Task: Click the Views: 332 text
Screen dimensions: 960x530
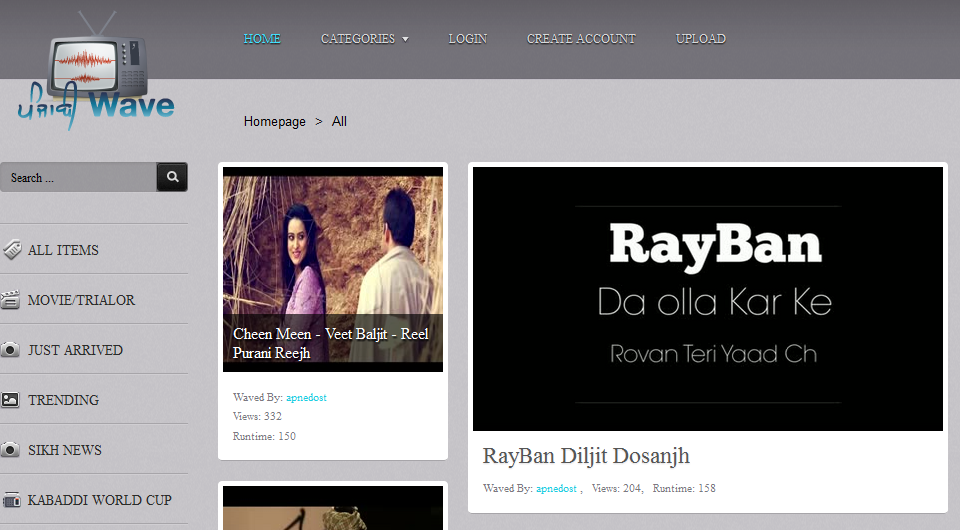Action: point(257,416)
